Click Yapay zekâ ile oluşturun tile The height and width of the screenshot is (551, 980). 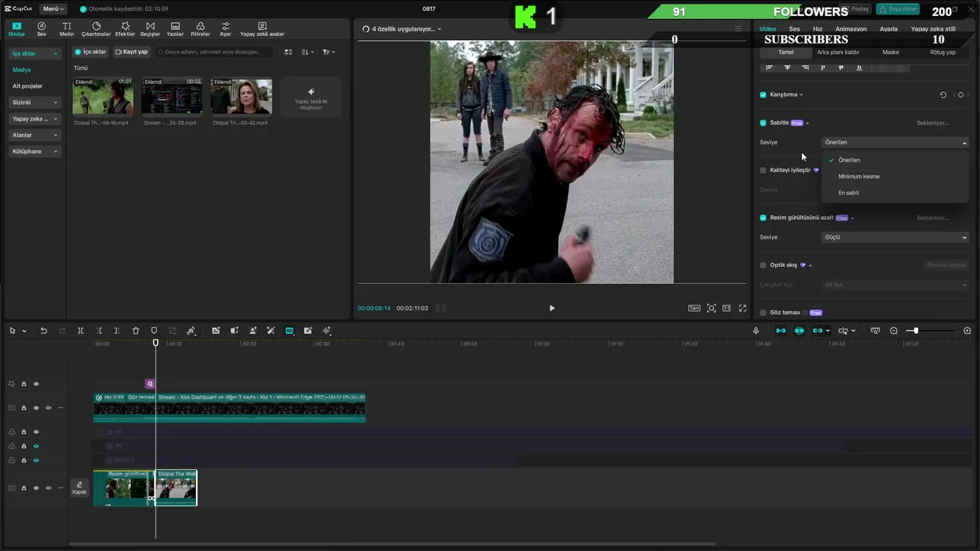click(x=311, y=97)
